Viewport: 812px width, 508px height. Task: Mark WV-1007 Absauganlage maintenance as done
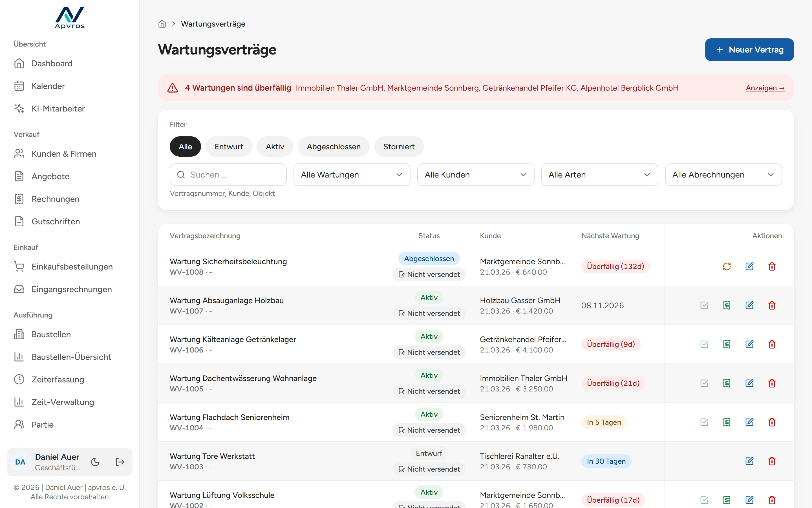coord(704,305)
